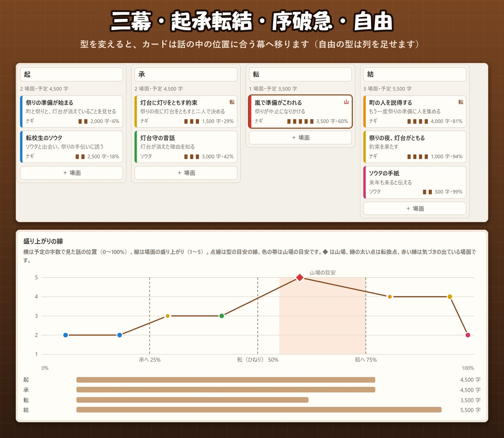The width and height of the screenshot is (504, 438).
Task: Click the 転 3,500 字 bar
Action: click(192, 400)
